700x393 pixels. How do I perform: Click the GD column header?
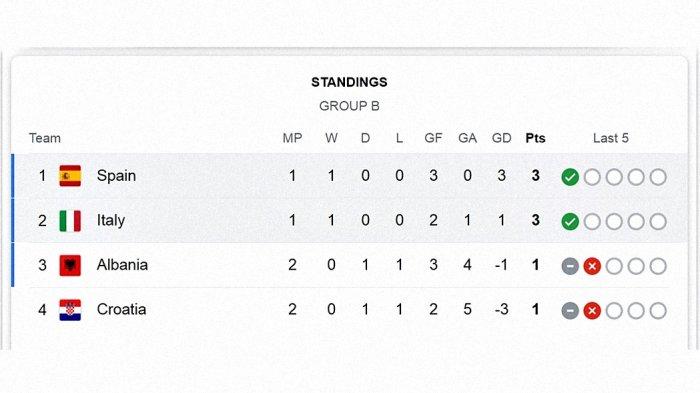point(501,138)
